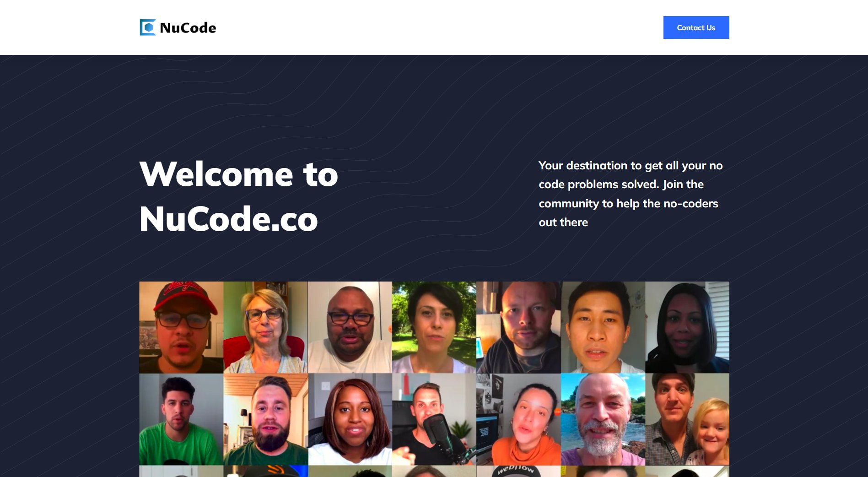Image resolution: width=868 pixels, height=477 pixels.
Task: Select the blonde woman with glasses thumbnail
Action: 265,327
